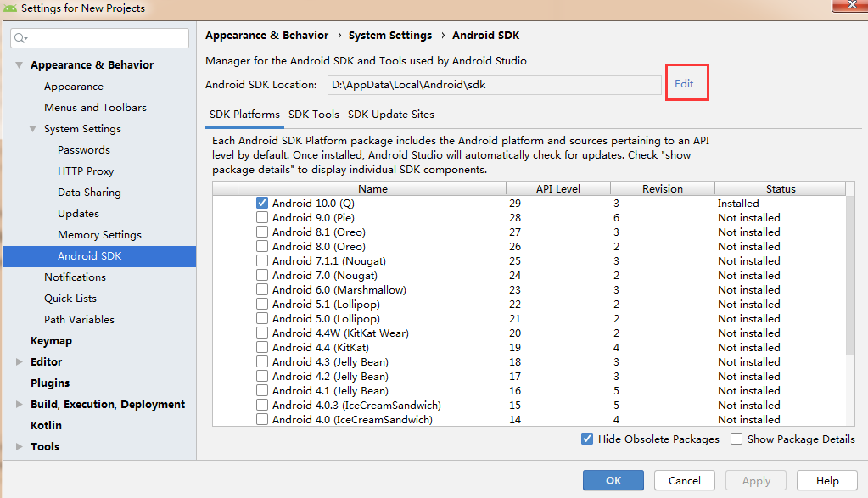Expand Build, Execution, Deployment
Viewport: 868px width, 498px height.
click(x=20, y=404)
